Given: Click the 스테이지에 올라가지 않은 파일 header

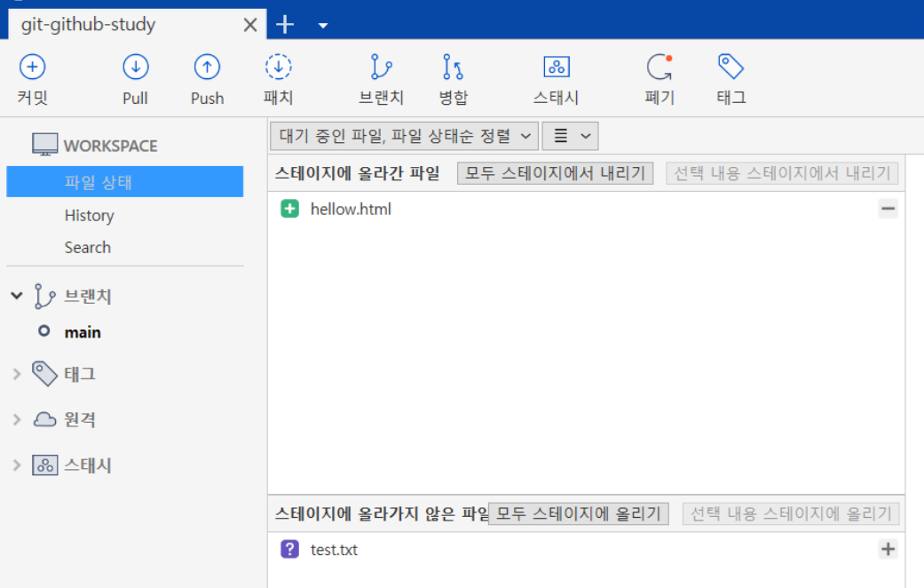Looking at the screenshot, I should (x=382, y=513).
